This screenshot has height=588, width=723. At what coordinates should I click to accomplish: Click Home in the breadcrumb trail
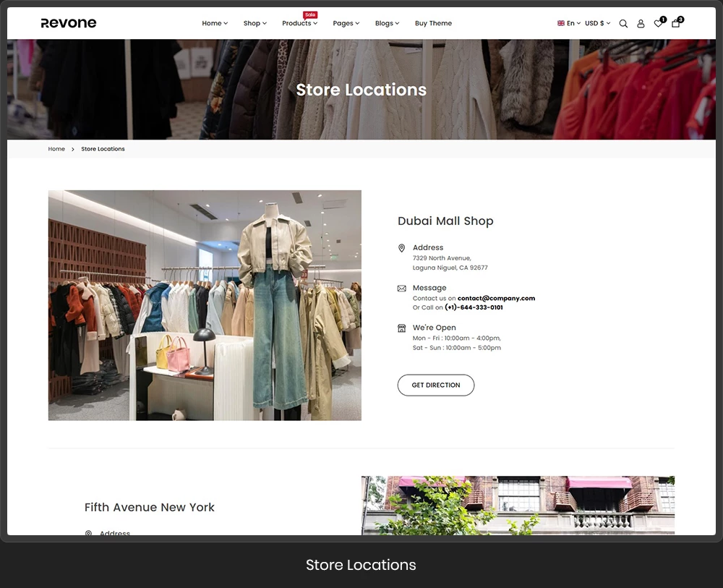coord(56,149)
